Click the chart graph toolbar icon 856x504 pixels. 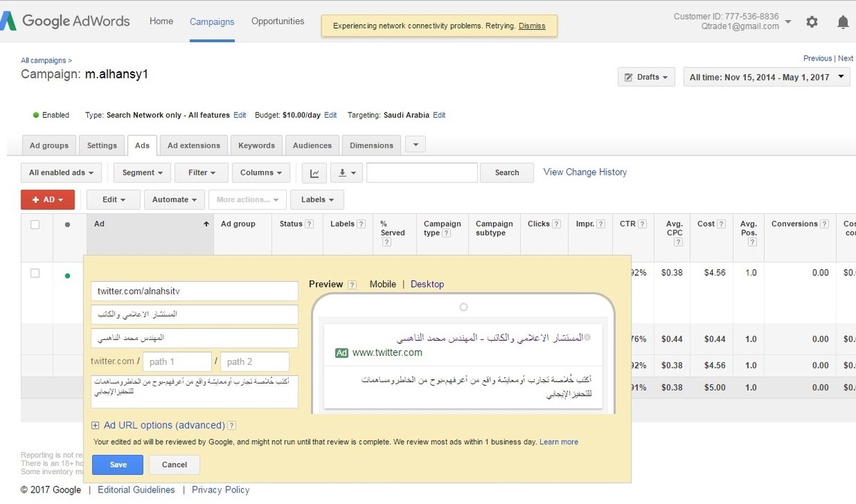315,173
